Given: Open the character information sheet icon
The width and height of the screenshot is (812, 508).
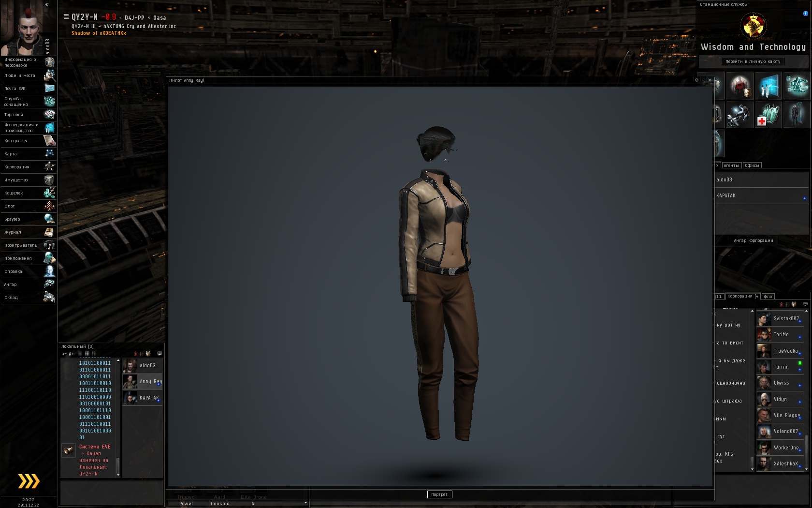Looking at the screenshot, I should click(49, 62).
